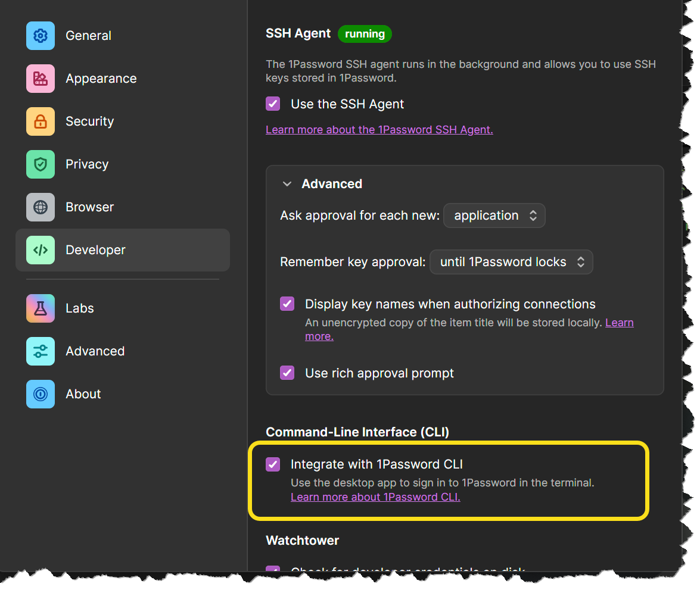The height and width of the screenshot is (590, 700).
Task: Click the Advanced sliders icon
Action: pyautogui.click(x=40, y=351)
